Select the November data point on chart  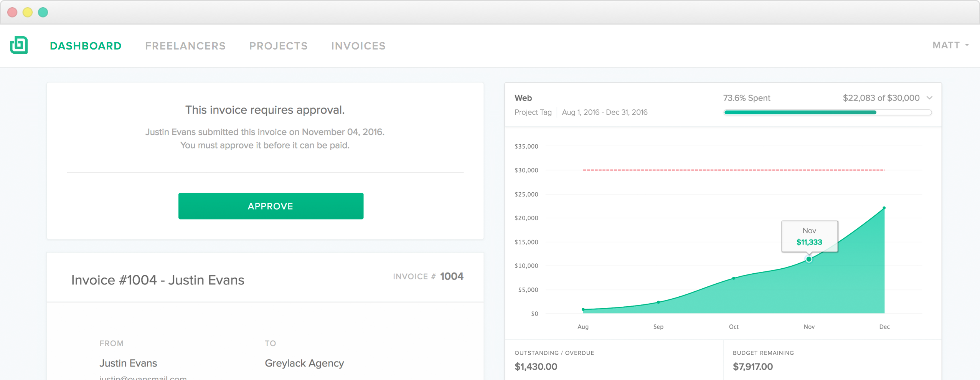tap(809, 259)
